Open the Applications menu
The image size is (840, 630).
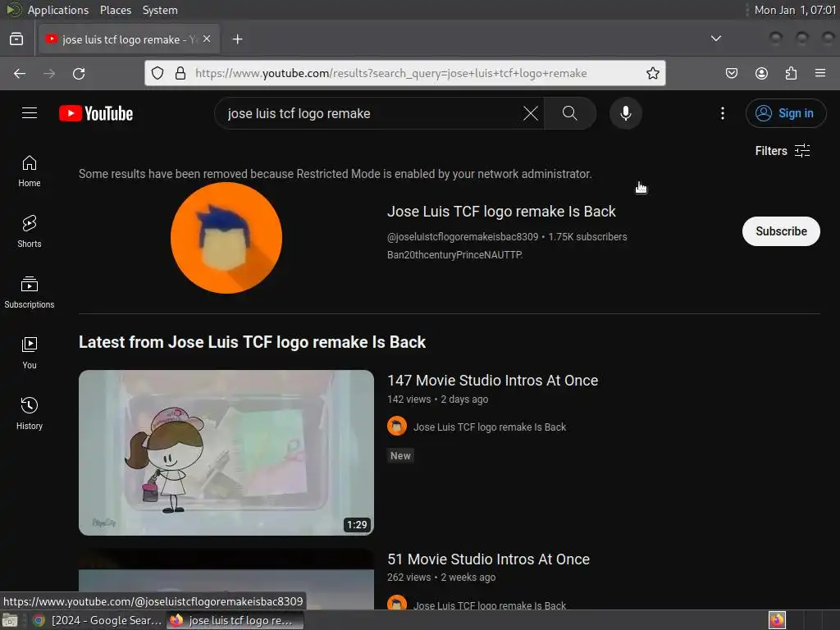58,10
